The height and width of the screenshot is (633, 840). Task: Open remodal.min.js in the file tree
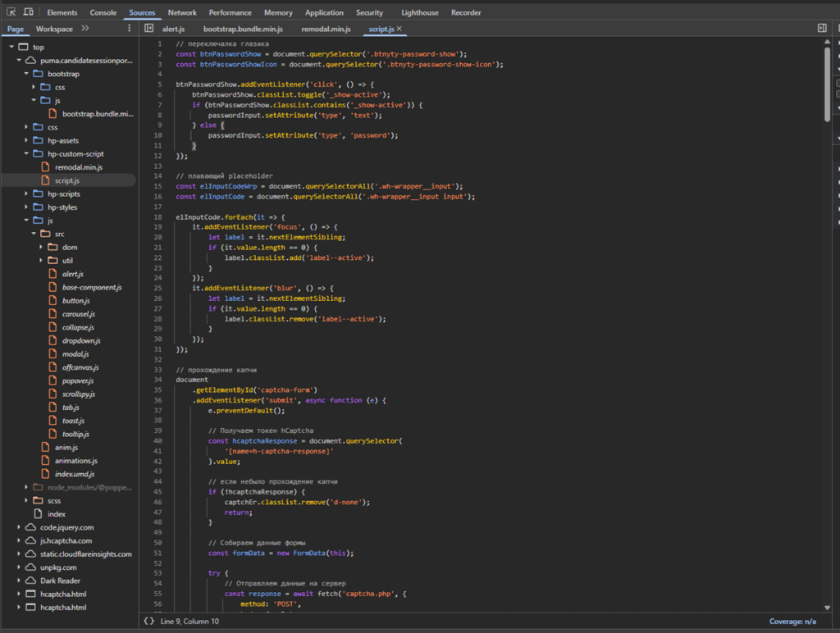78,167
